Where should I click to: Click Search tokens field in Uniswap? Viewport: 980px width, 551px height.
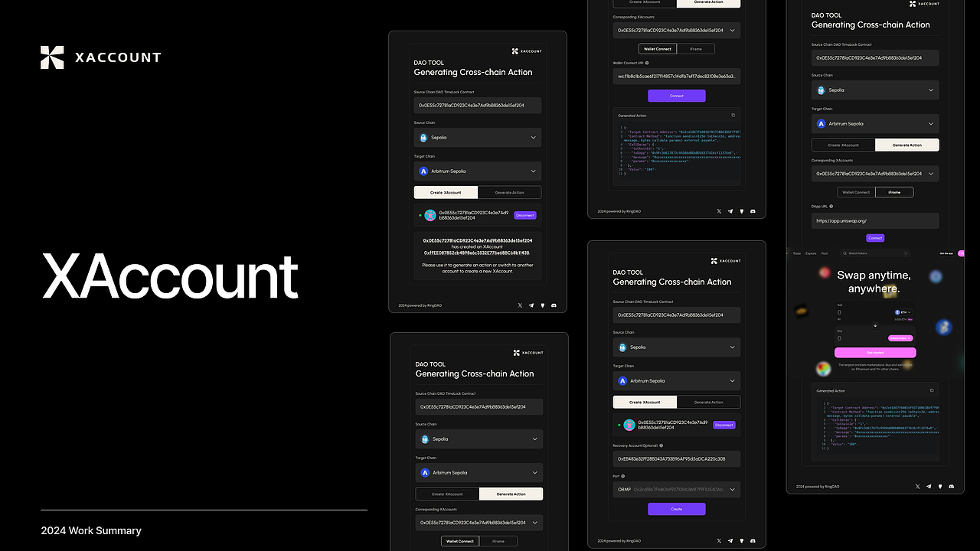coord(875,253)
